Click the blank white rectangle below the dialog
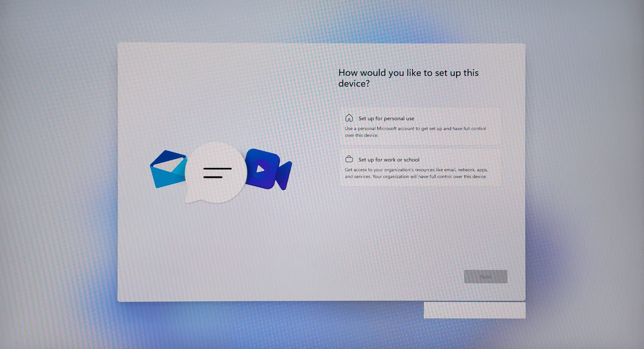The height and width of the screenshot is (349, 644). [475, 310]
